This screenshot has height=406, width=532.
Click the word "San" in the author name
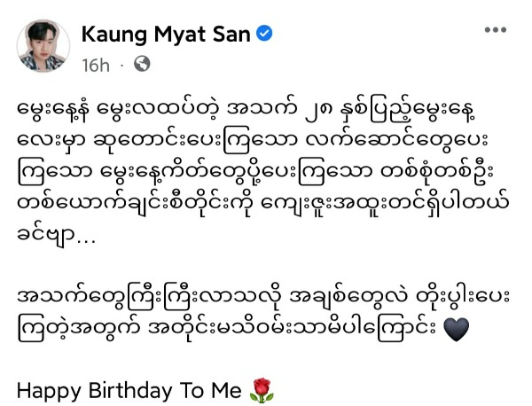231,35
